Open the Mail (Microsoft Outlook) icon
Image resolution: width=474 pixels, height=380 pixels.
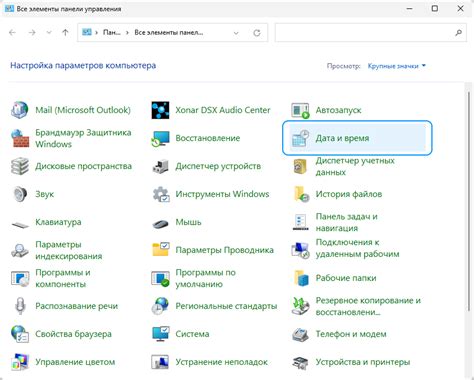(20, 110)
